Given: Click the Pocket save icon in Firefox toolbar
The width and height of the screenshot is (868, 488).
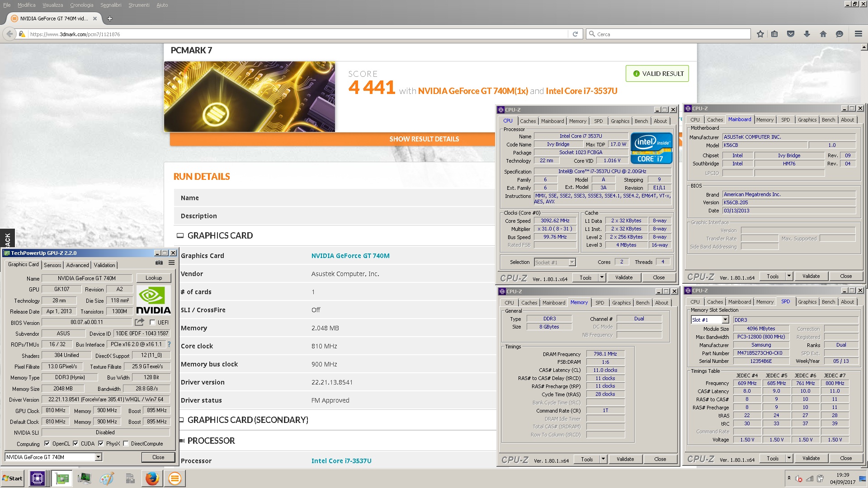Looking at the screenshot, I should pyautogui.click(x=791, y=34).
